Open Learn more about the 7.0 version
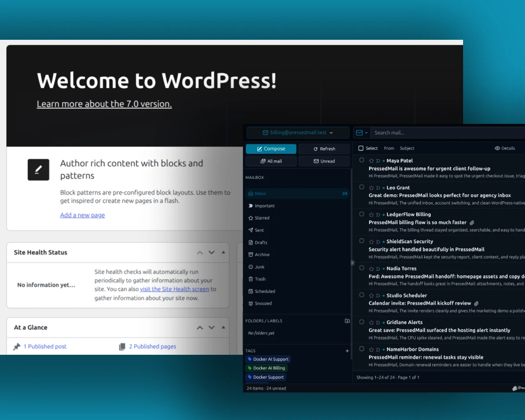The width and height of the screenshot is (525, 420). pos(104,104)
